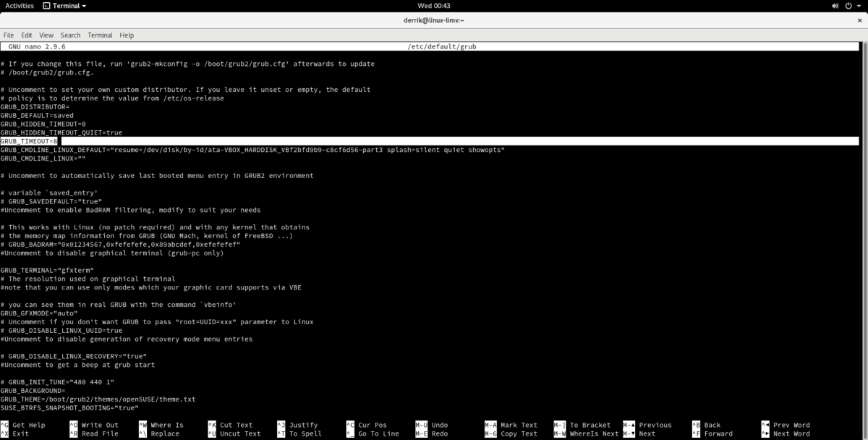The width and height of the screenshot is (868, 440).
Task: Click the M-6 Copy Text shortcut
Action: coord(511,434)
